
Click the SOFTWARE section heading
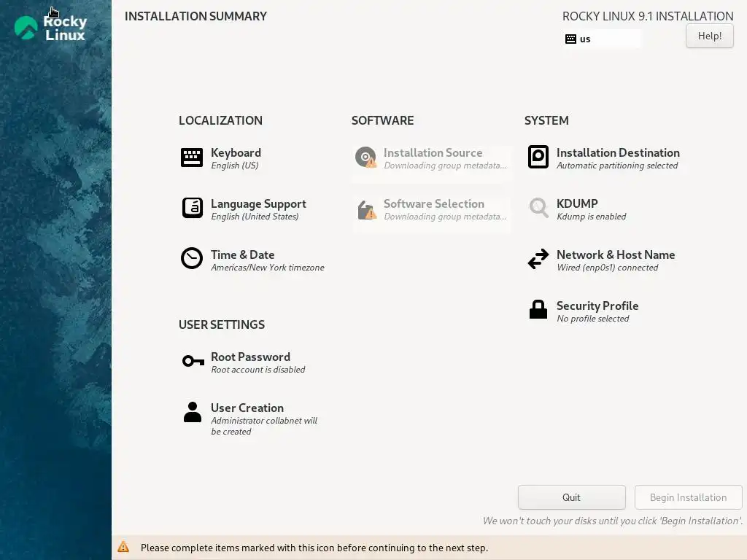[x=382, y=120]
